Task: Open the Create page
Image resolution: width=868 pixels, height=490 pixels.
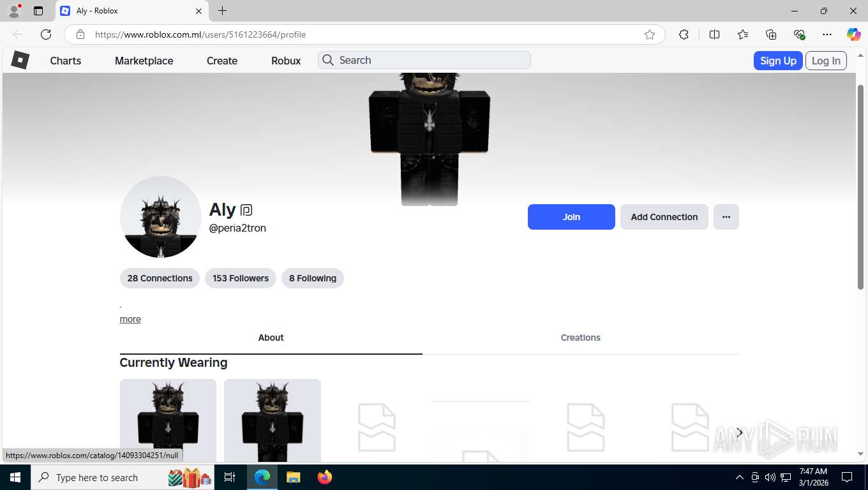Action: coord(222,61)
